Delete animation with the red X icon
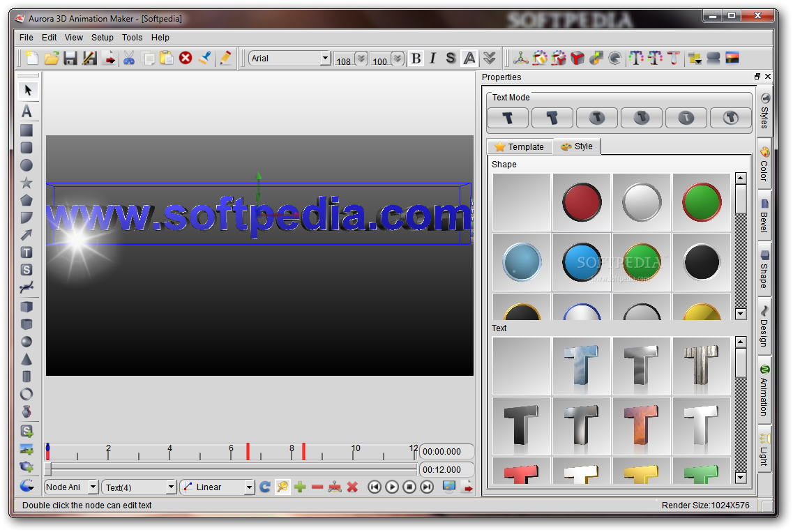The height and width of the screenshot is (532, 793). (x=352, y=487)
